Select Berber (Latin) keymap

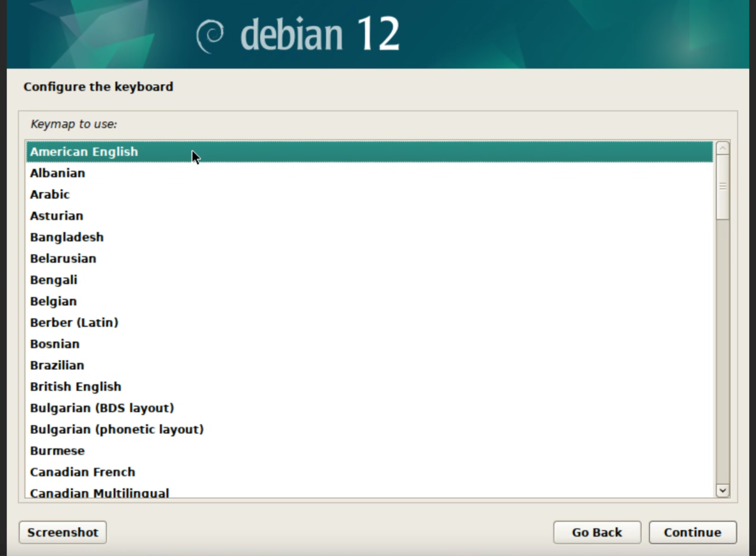pos(369,323)
